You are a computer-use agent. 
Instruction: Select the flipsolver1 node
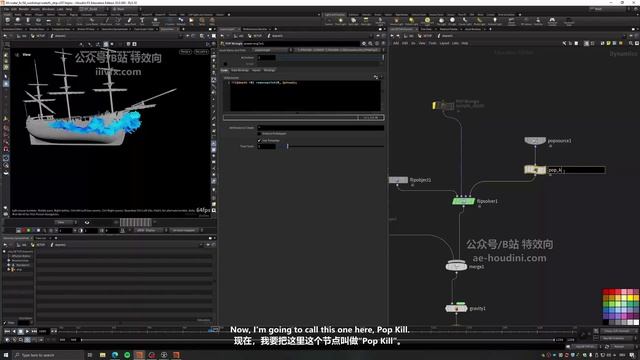point(463,201)
